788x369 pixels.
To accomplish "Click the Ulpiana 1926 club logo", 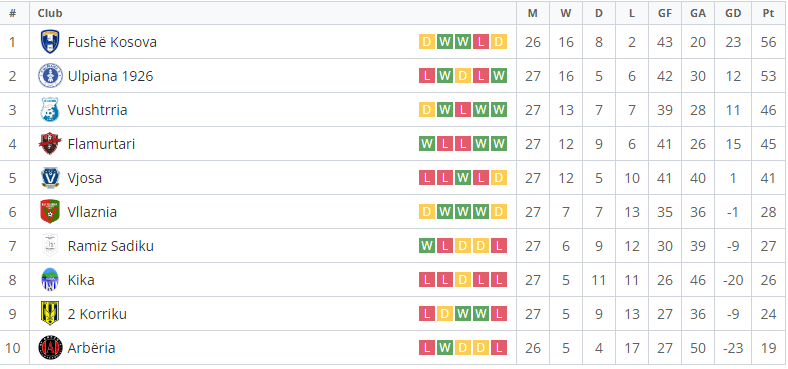I will [x=50, y=76].
